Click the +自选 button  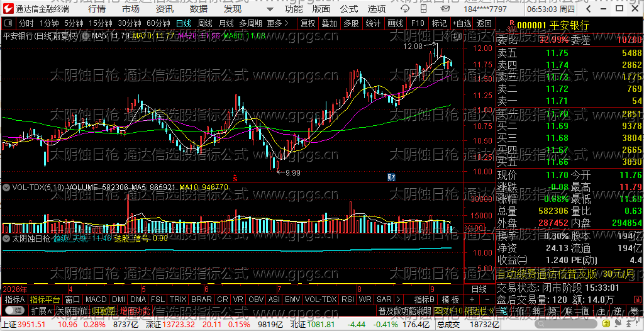click(x=462, y=23)
